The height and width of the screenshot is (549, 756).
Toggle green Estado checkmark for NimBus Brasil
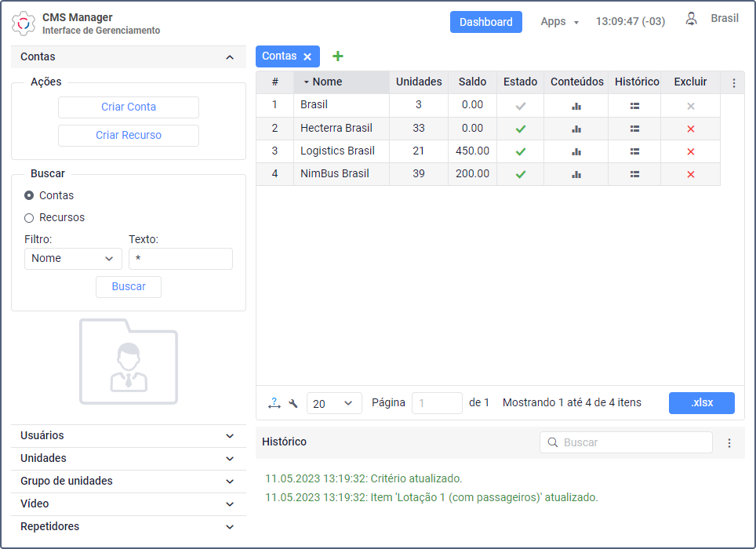520,174
